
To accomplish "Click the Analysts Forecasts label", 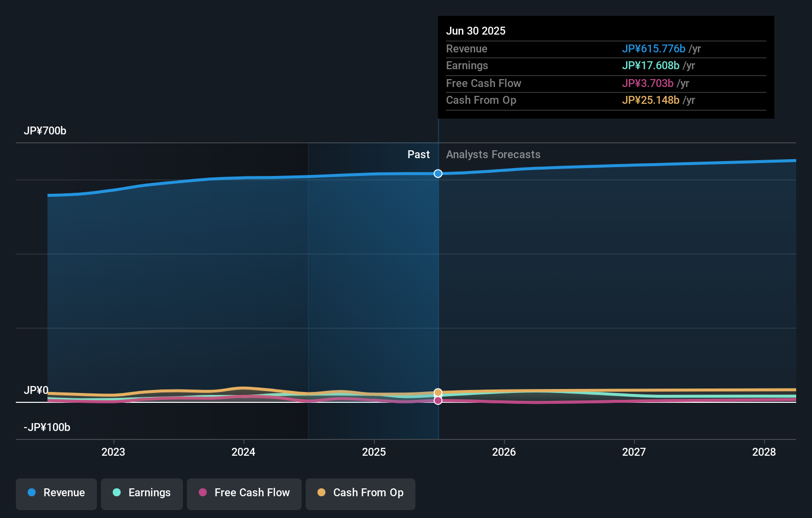I will (493, 155).
